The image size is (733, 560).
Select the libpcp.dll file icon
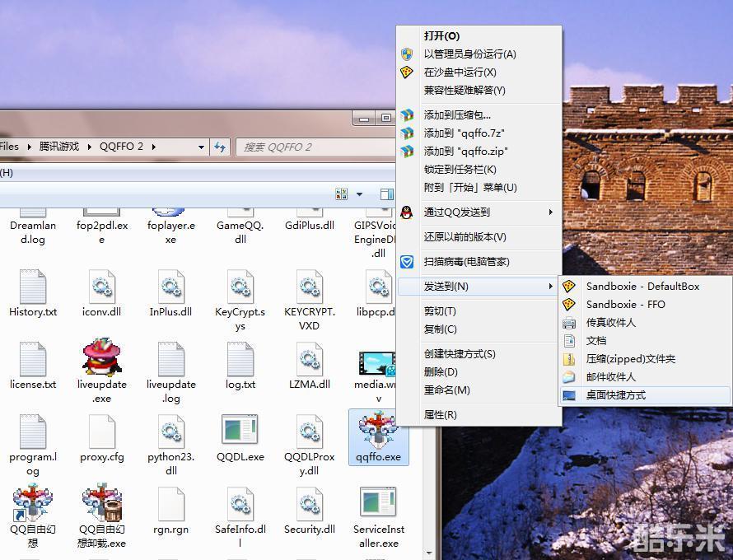click(x=379, y=287)
